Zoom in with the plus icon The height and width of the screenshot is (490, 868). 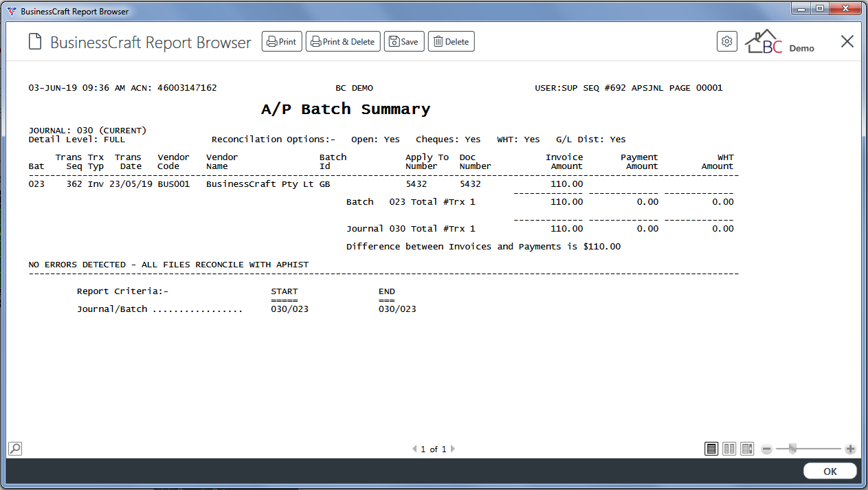[x=850, y=449]
